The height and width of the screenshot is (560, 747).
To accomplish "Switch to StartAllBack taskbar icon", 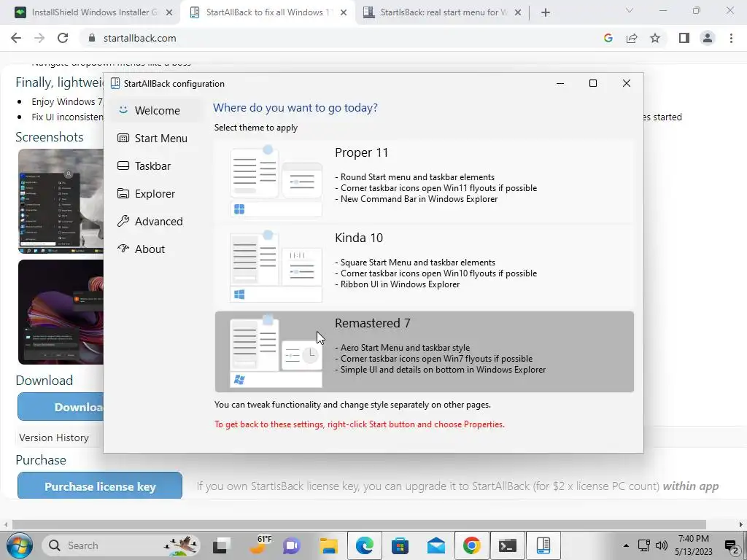I will (x=543, y=545).
